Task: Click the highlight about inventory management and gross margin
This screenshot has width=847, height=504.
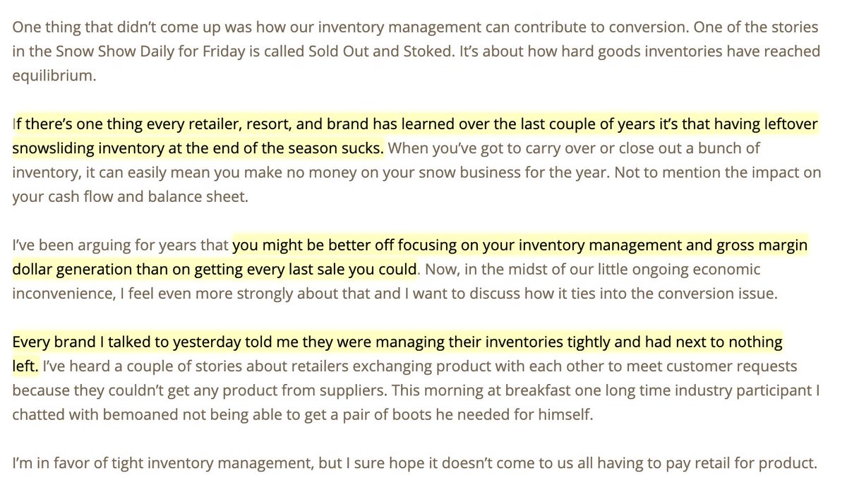Action: pyautogui.click(x=519, y=246)
